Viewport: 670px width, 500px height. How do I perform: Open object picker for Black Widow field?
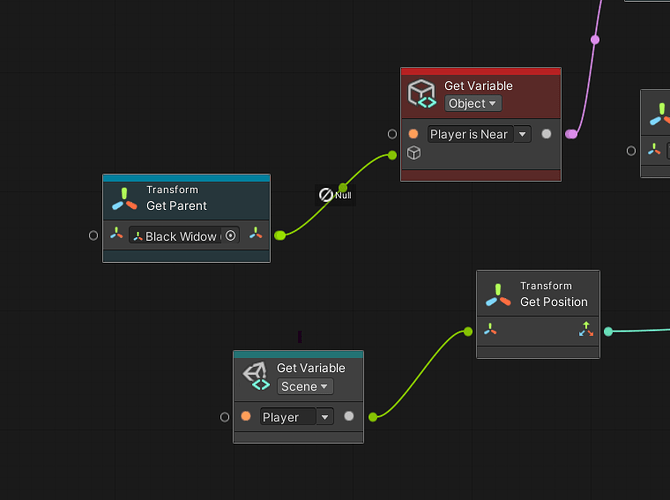coord(230,235)
